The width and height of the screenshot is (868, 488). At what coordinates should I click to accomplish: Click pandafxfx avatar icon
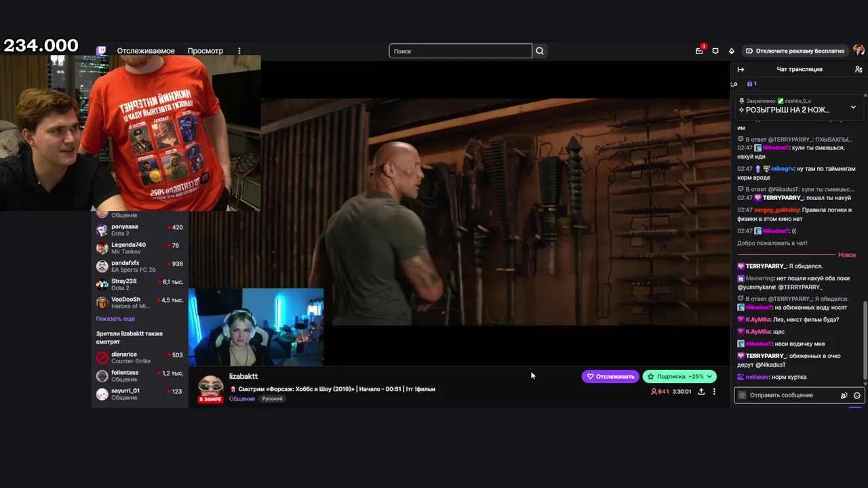[102, 266]
